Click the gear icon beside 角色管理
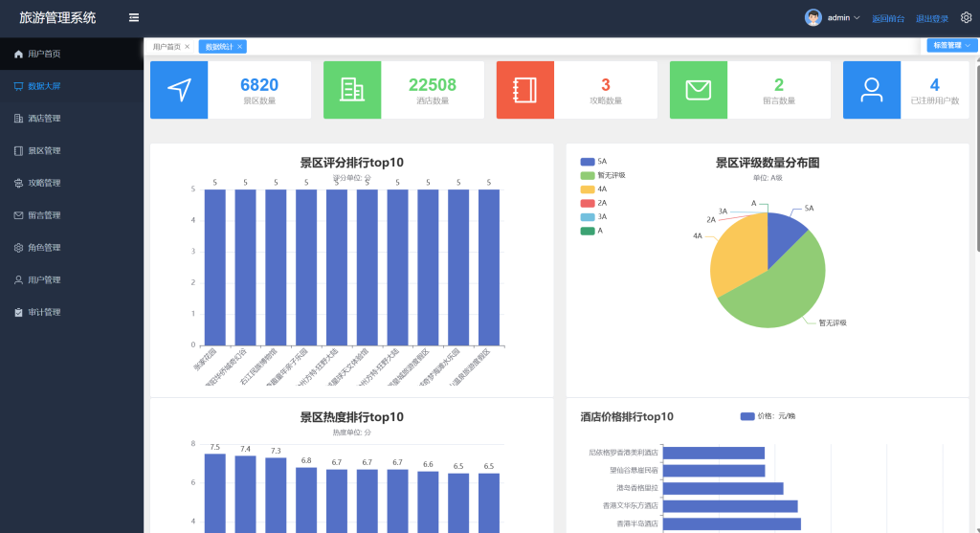This screenshot has width=980, height=533. (18, 248)
